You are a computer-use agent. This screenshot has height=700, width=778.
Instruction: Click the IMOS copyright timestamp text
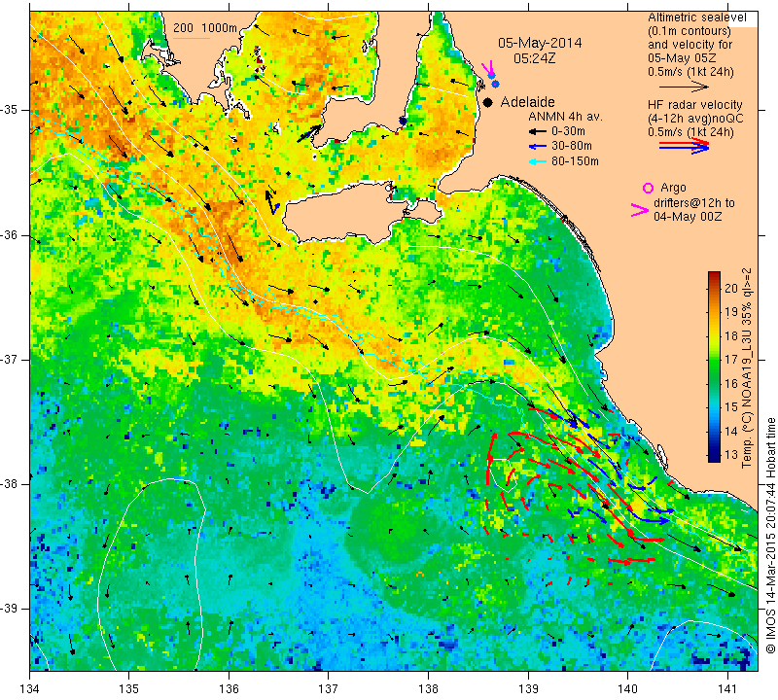[x=770, y=535]
